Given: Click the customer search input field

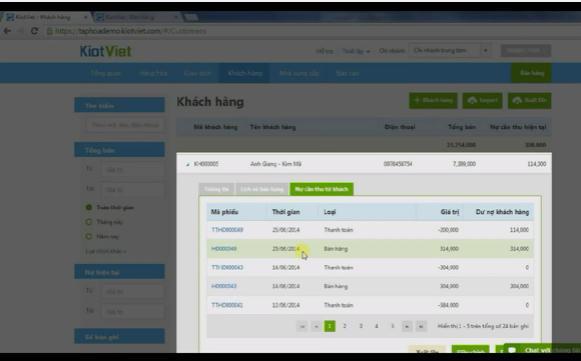Looking at the screenshot, I should coord(125,125).
